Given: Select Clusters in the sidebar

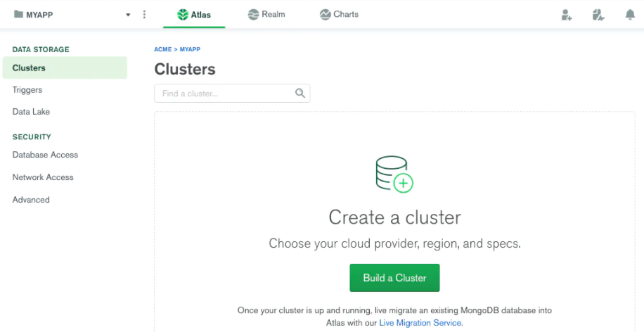Looking at the screenshot, I should 65,68.
